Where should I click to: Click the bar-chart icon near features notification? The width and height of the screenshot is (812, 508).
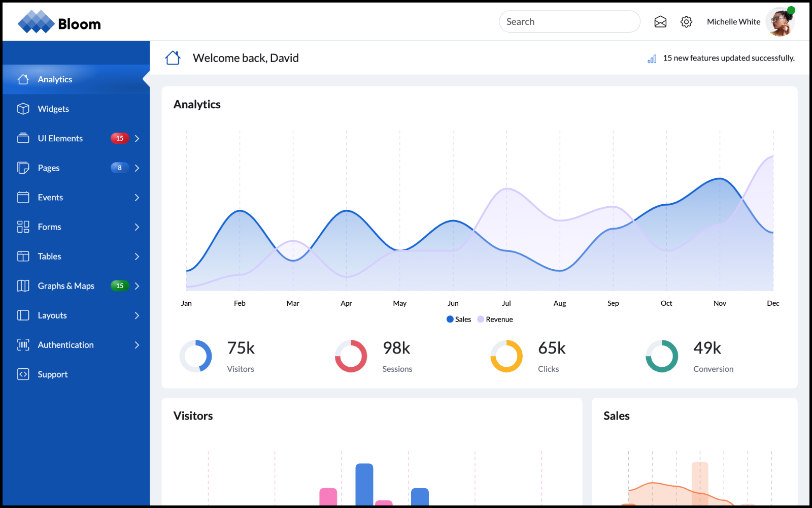(x=652, y=58)
